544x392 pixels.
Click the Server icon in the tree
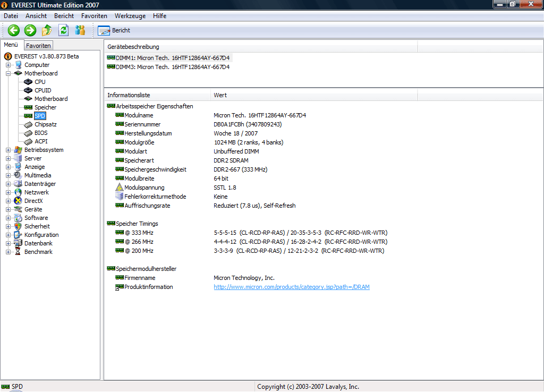[x=18, y=158]
